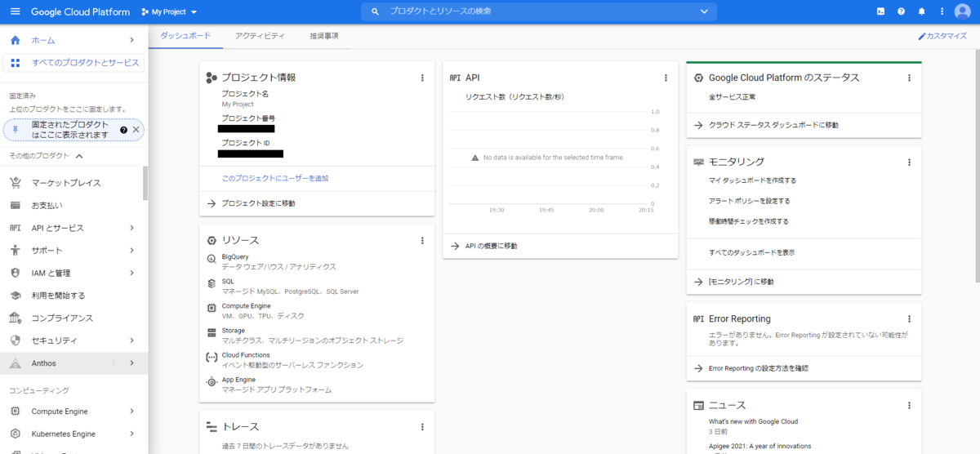Switch to the 推奨事項 tab
The height and width of the screenshot is (454, 980).
point(324,36)
